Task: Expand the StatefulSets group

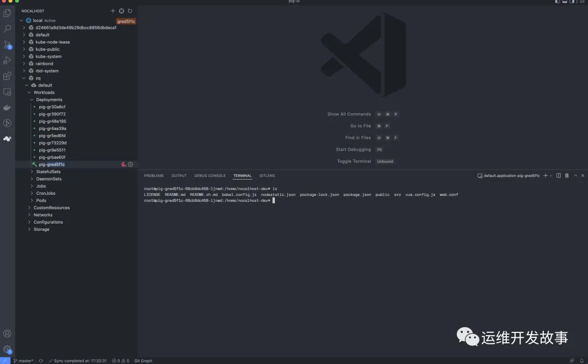Action: pyautogui.click(x=32, y=172)
